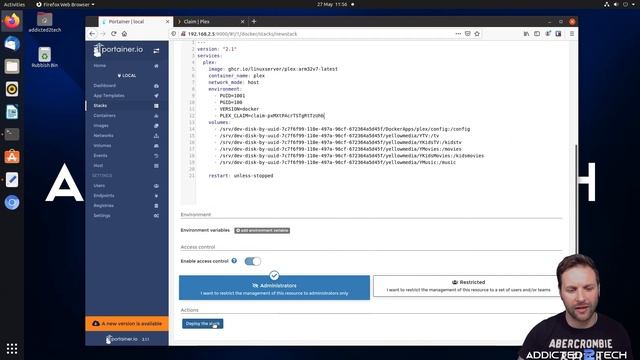640x360 pixels.
Task: Click the Networks sitemap icon
Action: point(156,136)
